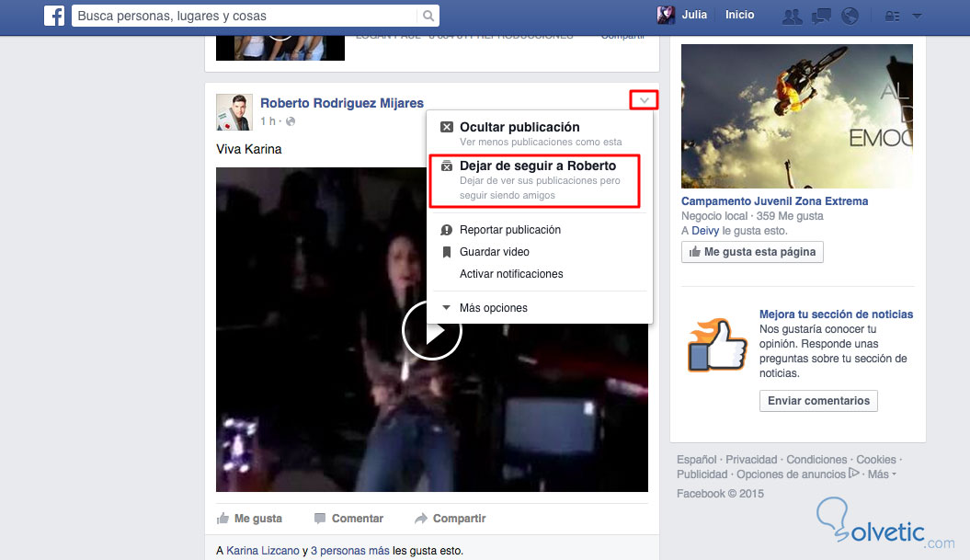The height and width of the screenshot is (560, 970).
Task: Play the video in Roberto's post
Action: click(x=432, y=330)
